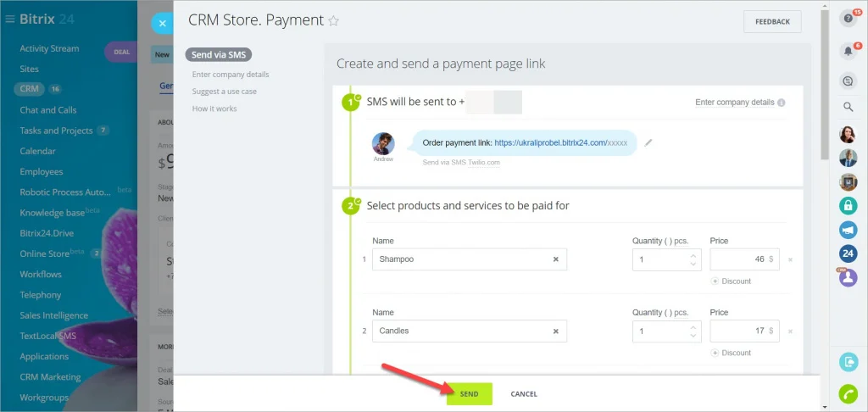Open the help question-mark icon
This screenshot has height=412, width=868.
[x=848, y=19]
